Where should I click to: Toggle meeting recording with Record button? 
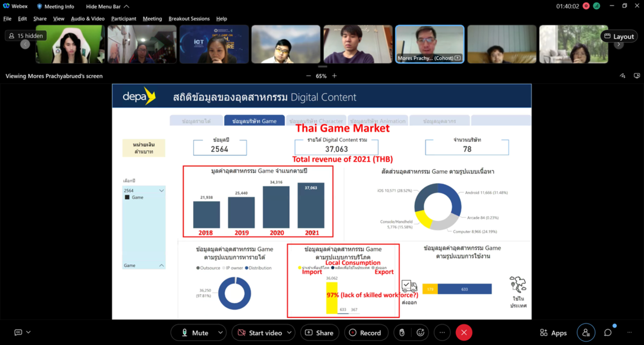point(365,333)
